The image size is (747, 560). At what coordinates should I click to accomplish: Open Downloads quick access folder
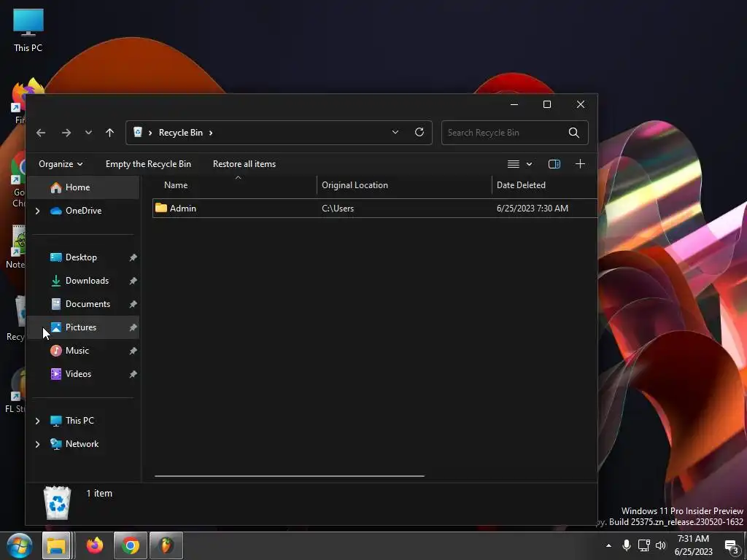(87, 281)
